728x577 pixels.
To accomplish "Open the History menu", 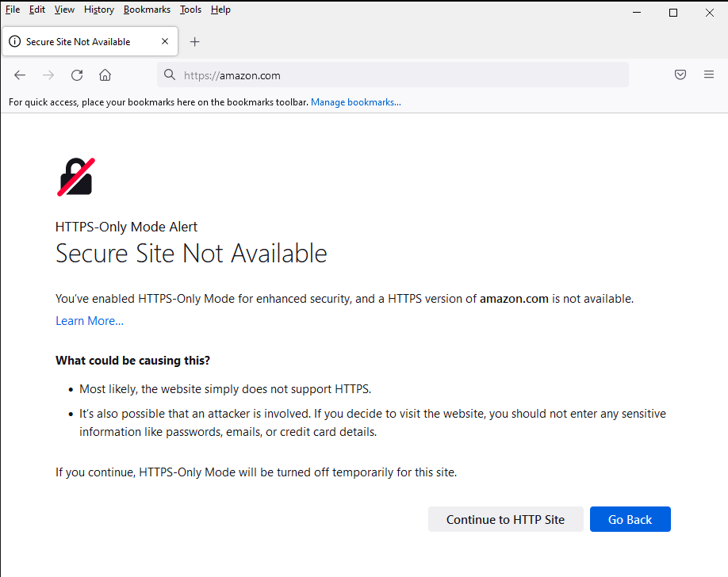I will (x=99, y=10).
